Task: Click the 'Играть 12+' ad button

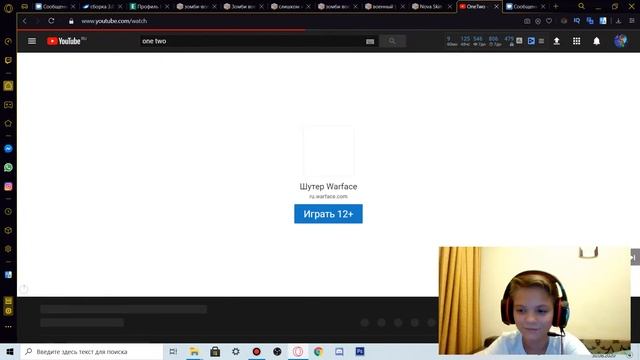Action: pyautogui.click(x=328, y=214)
